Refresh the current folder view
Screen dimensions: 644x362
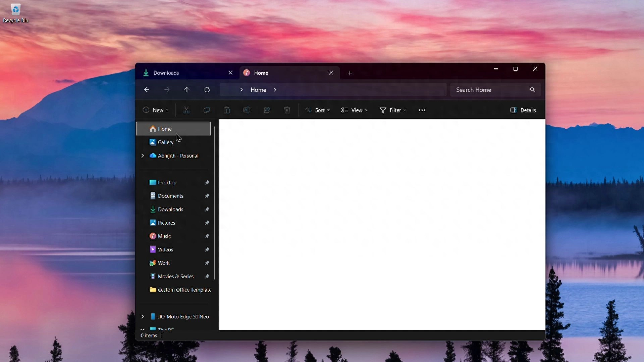tap(207, 89)
